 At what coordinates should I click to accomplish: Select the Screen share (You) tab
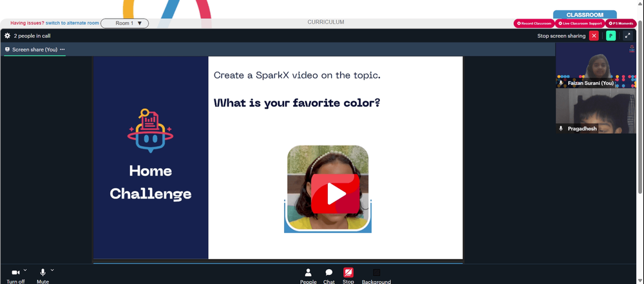[35, 50]
